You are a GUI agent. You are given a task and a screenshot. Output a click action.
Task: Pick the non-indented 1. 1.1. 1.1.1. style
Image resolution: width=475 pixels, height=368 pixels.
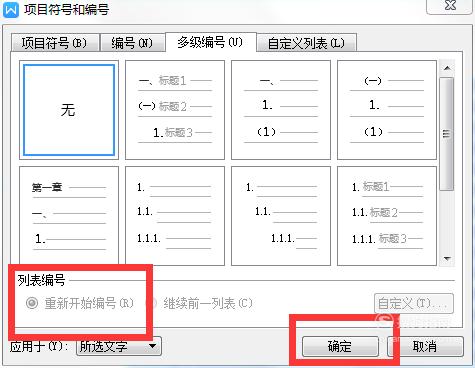(x=175, y=216)
